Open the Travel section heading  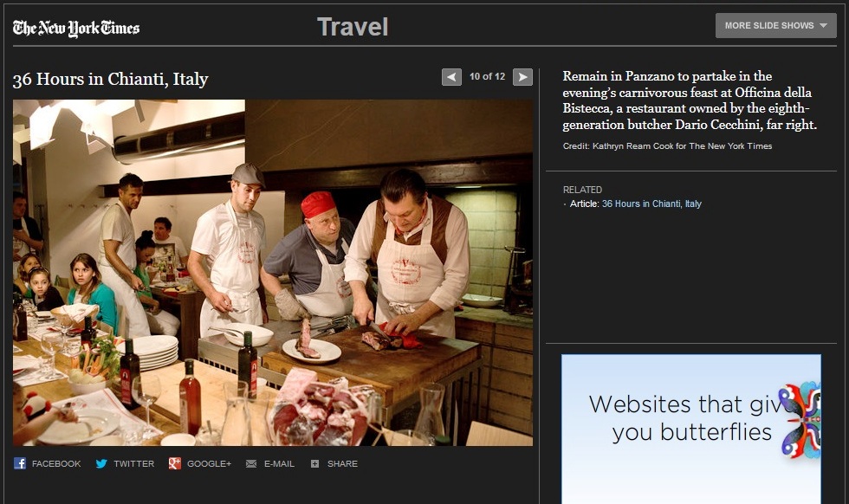[x=352, y=27]
